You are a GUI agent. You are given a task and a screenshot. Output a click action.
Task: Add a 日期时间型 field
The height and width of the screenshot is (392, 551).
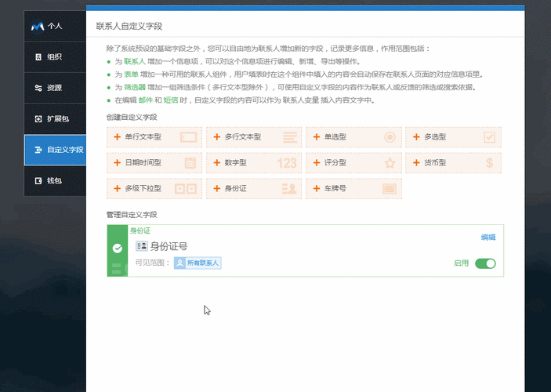154,163
